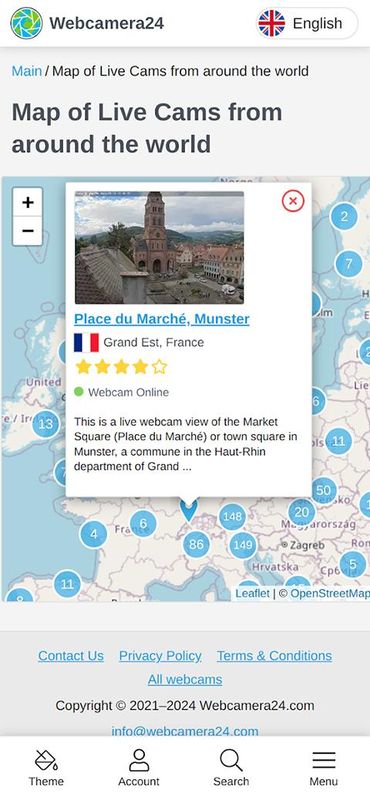Zoom in the map with plus button
Image resolution: width=370 pixels, height=800 pixels.
coord(28,202)
